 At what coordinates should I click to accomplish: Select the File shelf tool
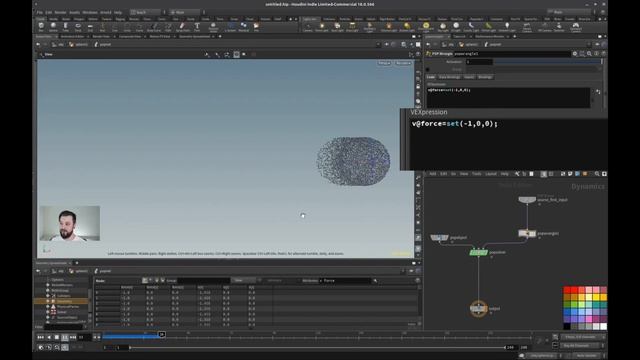pos(256,27)
